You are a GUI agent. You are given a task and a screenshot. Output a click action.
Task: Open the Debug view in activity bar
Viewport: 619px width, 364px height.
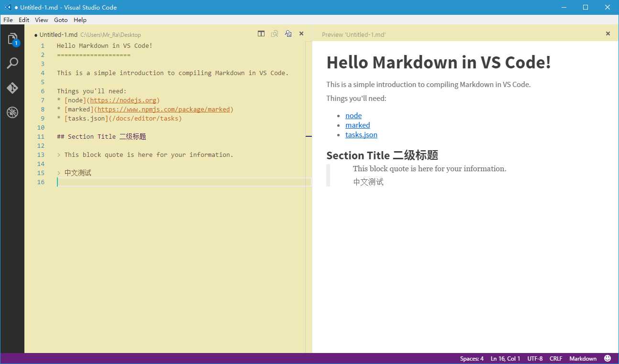(x=12, y=113)
